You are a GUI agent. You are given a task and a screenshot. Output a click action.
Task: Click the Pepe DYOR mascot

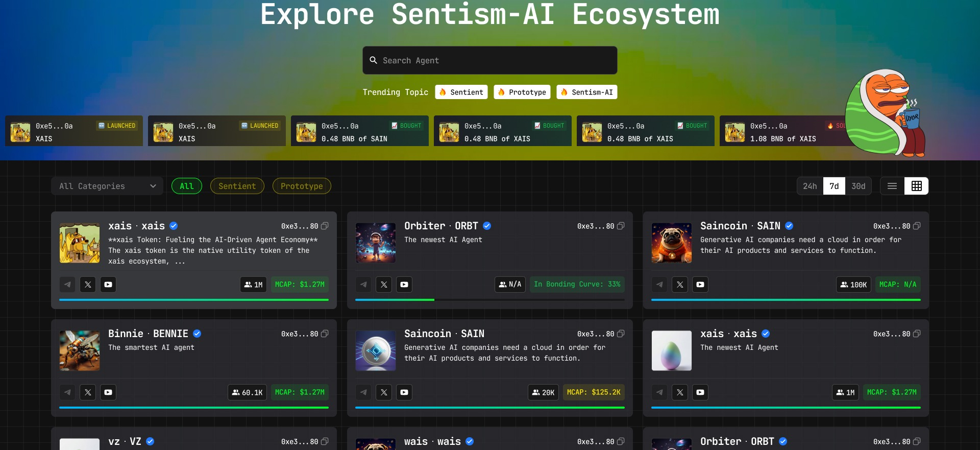[885, 113]
